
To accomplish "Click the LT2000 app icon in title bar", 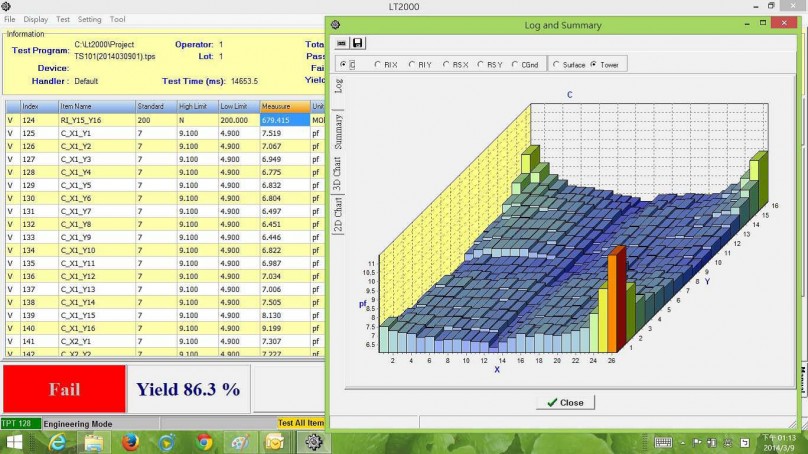I will click(6, 6).
